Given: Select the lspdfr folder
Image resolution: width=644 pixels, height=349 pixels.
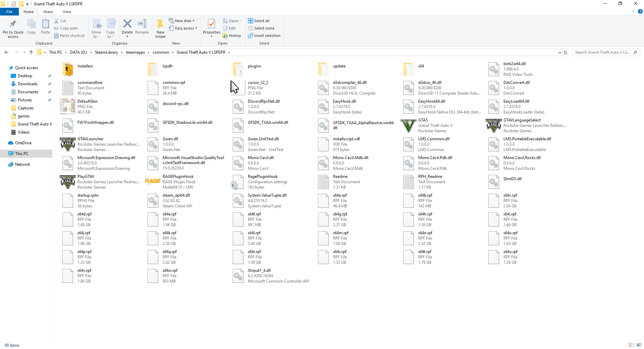Looking at the screenshot, I should coord(161,69).
